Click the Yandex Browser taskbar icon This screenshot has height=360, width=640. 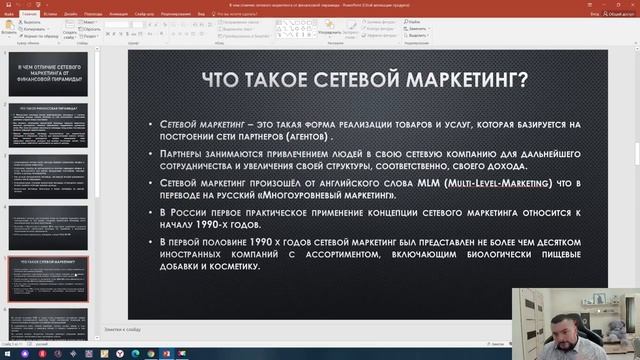(x=120, y=353)
